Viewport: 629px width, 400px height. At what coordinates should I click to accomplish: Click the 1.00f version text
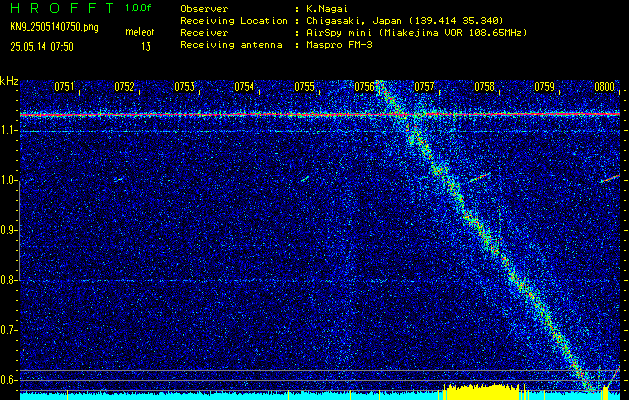[138, 8]
